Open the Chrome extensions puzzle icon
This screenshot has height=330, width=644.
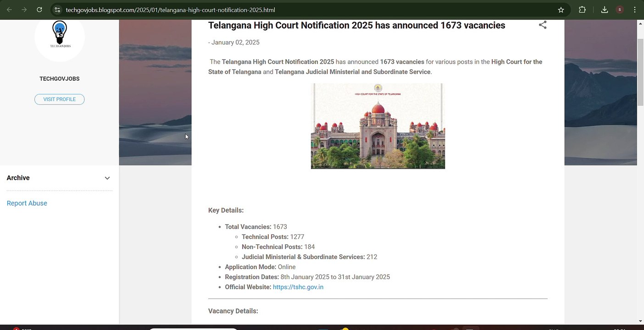click(x=582, y=10)
